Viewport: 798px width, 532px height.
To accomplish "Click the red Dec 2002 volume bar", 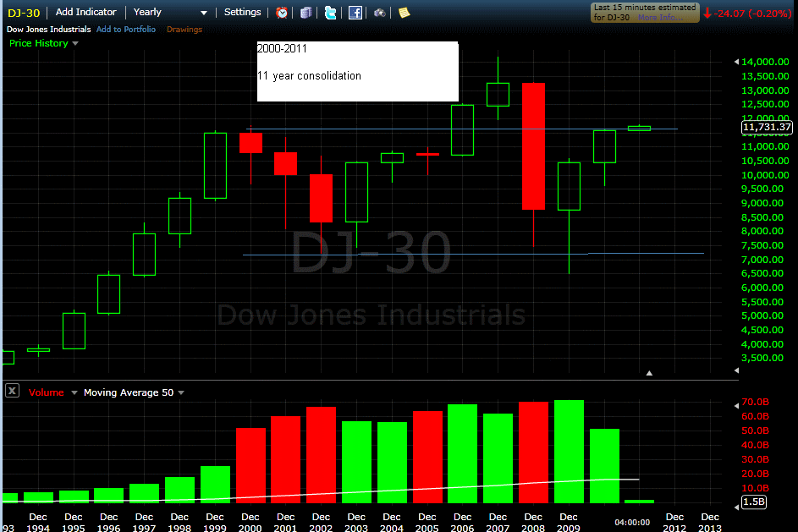I will point(321,455).
